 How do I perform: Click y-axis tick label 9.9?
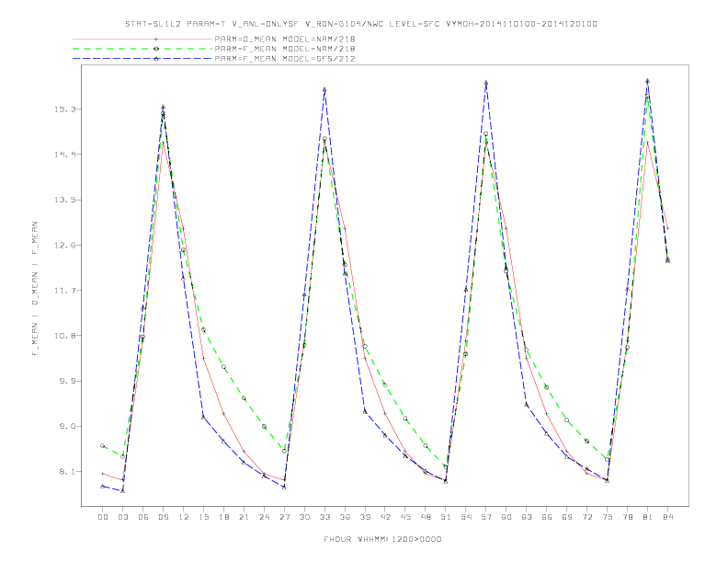click(x=68, y=381)
